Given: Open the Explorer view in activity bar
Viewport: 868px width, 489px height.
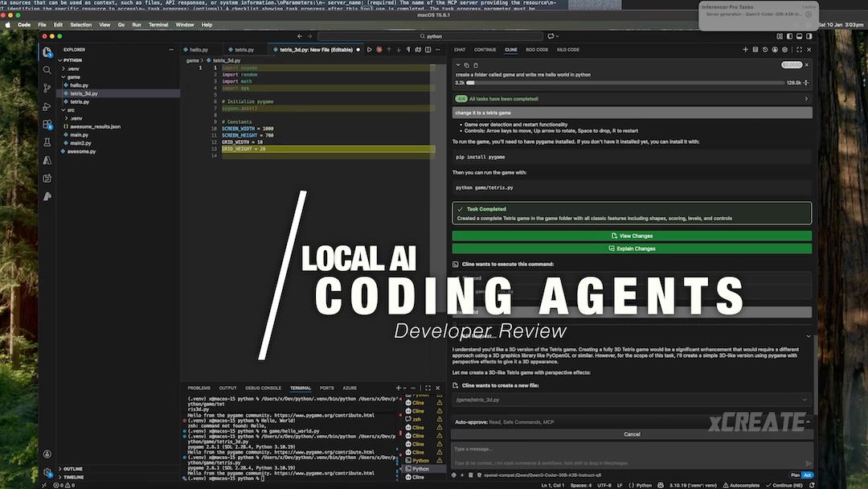Looking at the screenshot, I should (x=47, y=52).
